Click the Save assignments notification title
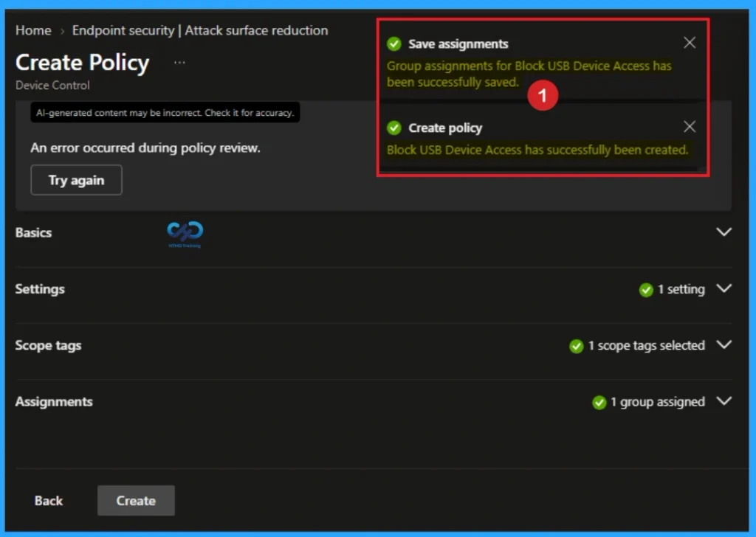 458,44
